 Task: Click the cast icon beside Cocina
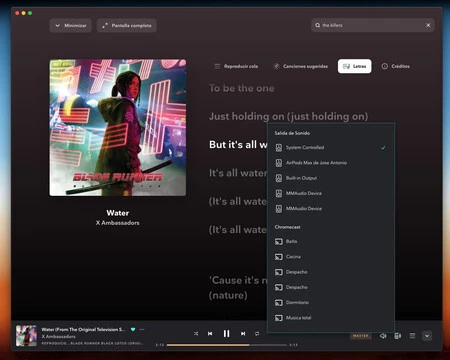pos(279,257)
